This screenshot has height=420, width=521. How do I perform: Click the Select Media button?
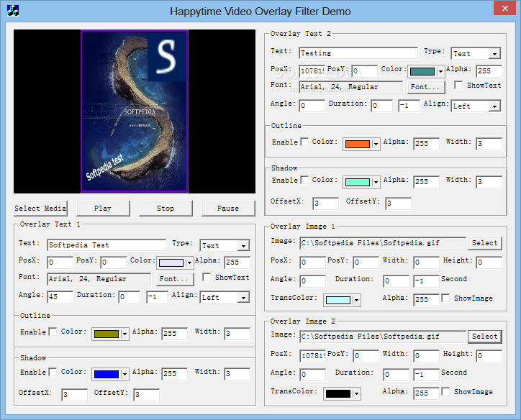(x=40, y=209)
